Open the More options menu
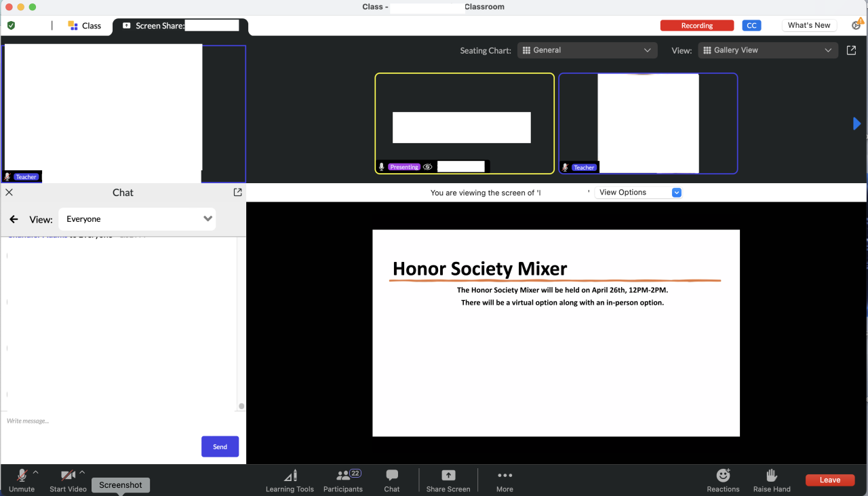Viewport: 868px width, 496px height. click(x=505, y=480)
